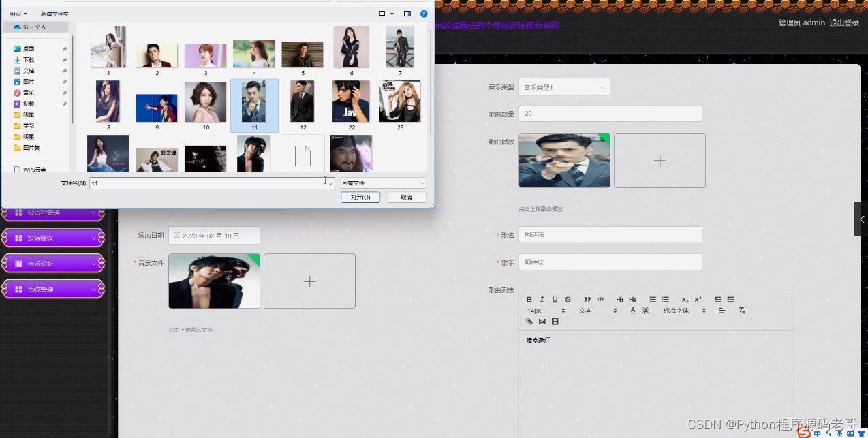Click the code view icon in editor toolbar
The height and width of the screenshot is (438, 868).
pos(600,299)
